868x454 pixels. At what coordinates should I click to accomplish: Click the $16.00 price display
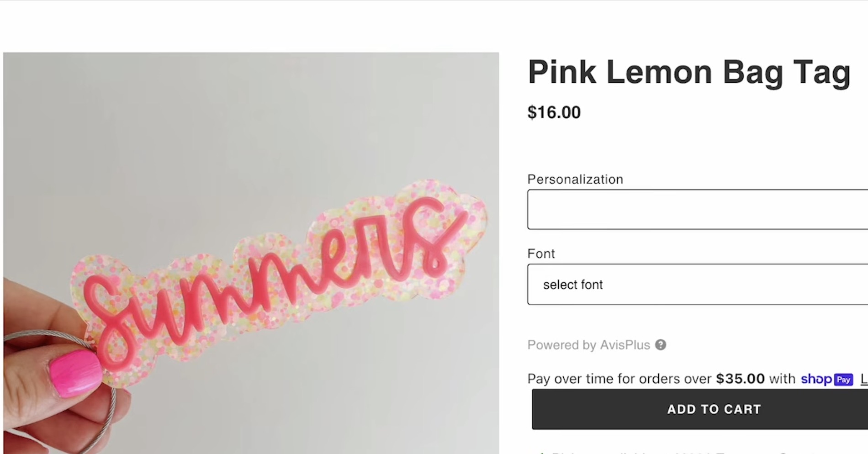(x=553, y=112)
